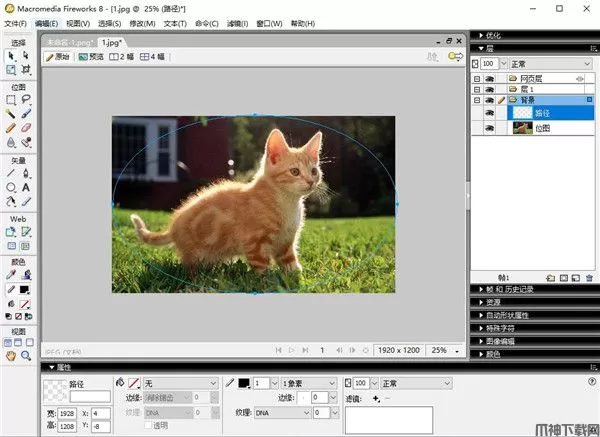Click the stroke color swatch in properties
Viewport: 600px width, 437px height.
[x=243, y=383]
